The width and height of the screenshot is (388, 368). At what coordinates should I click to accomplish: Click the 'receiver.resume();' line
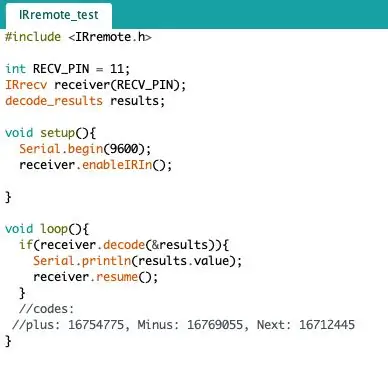pyautogui.click(x=96, y=277)
